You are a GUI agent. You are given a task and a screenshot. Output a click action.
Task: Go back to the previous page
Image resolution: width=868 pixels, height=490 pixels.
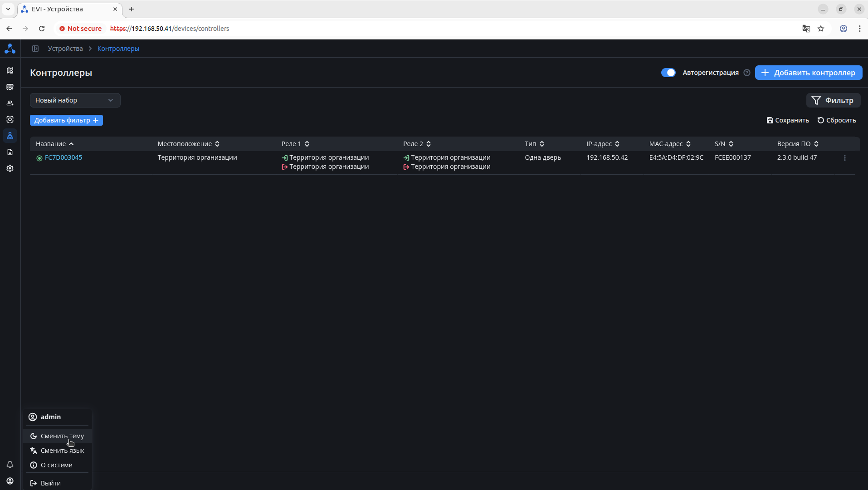tap(9, 29)
